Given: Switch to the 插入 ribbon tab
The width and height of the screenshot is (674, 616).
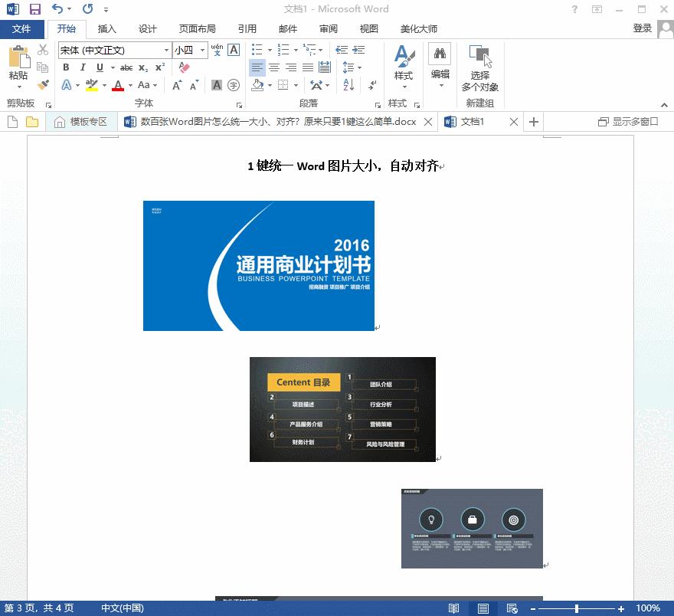Looking at the screenshot, I should (x=106, y=29).
